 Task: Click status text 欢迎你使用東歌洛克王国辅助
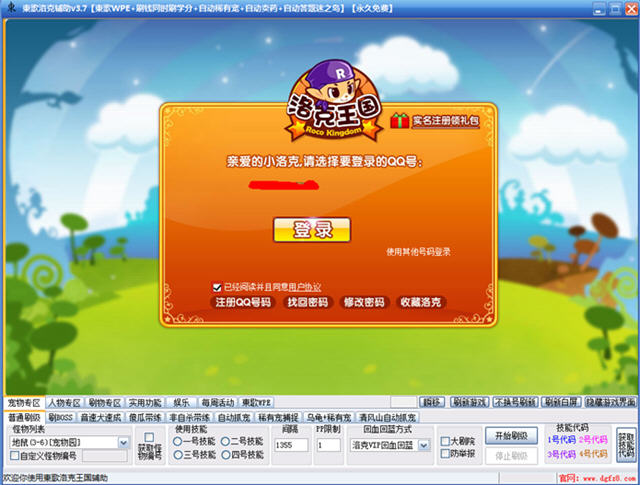54,478
